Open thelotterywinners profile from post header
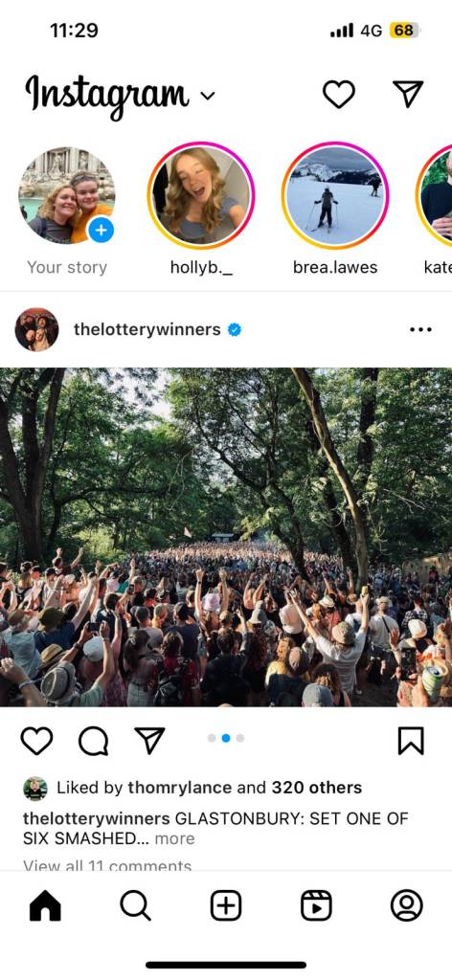 (x=147, y=329)
